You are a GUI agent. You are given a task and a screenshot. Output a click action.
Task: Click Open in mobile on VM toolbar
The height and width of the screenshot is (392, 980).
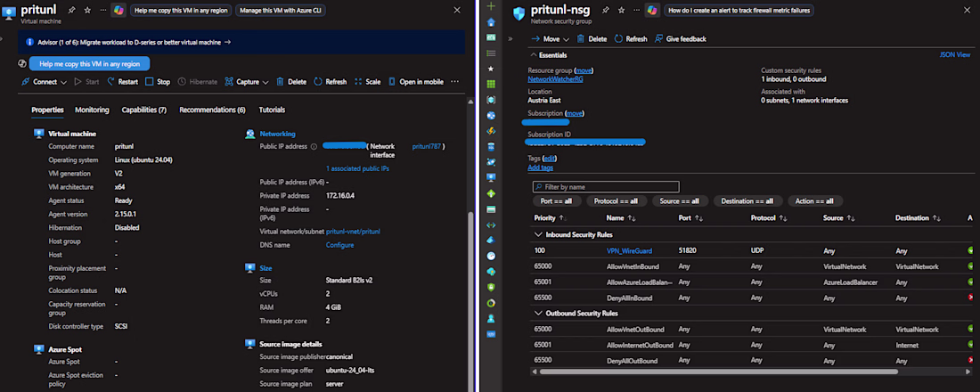click(416, 82)
